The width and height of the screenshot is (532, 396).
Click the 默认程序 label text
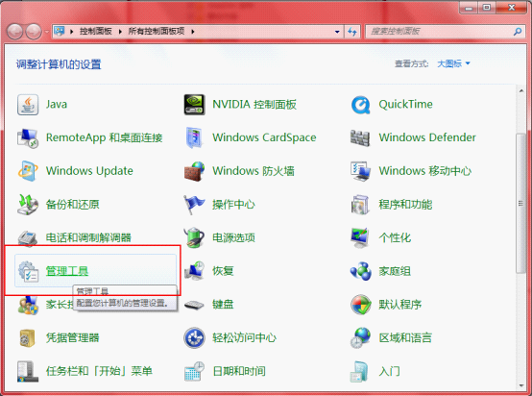click(x=400, y=305)
